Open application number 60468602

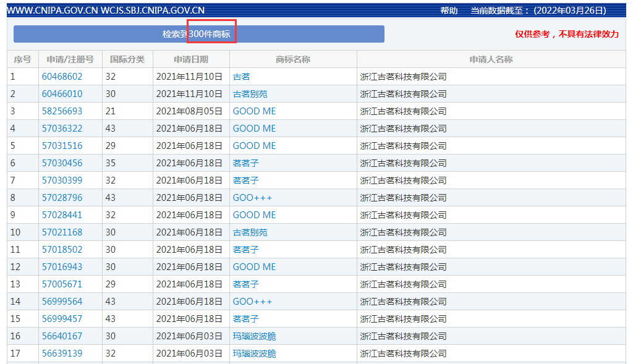(62, 77)
